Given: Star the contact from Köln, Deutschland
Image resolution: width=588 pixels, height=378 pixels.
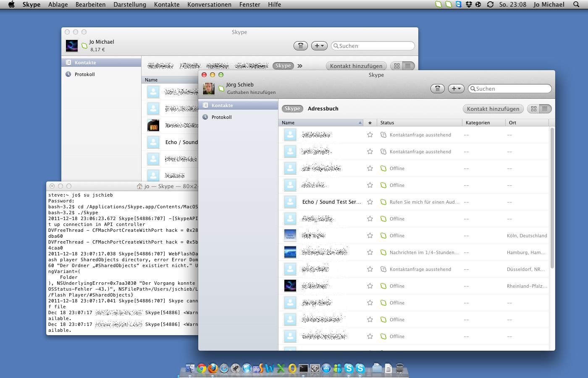Looking at the screenshot, I should point(370,236).
